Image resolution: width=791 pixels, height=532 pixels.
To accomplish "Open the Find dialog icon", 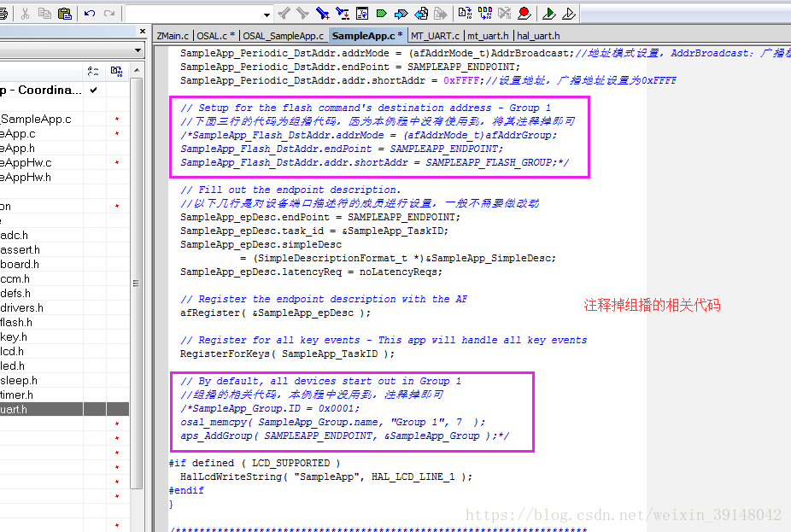I will point(322,14).
